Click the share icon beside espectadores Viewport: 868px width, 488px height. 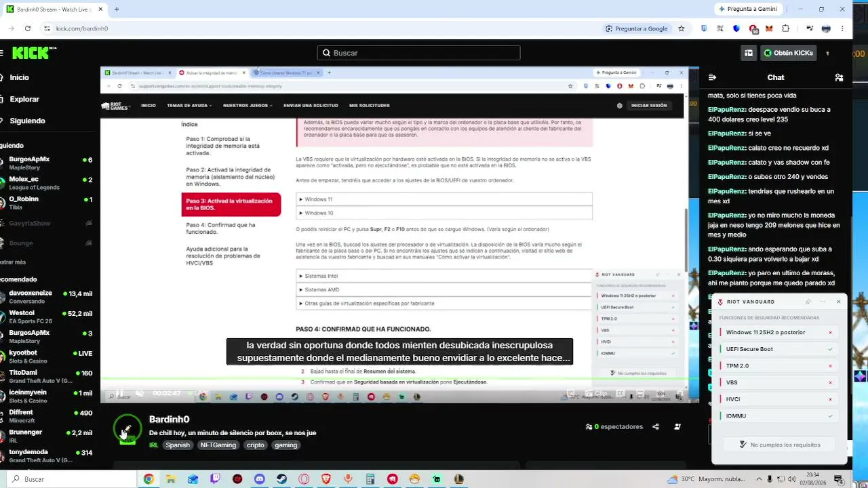coord(656,427)
